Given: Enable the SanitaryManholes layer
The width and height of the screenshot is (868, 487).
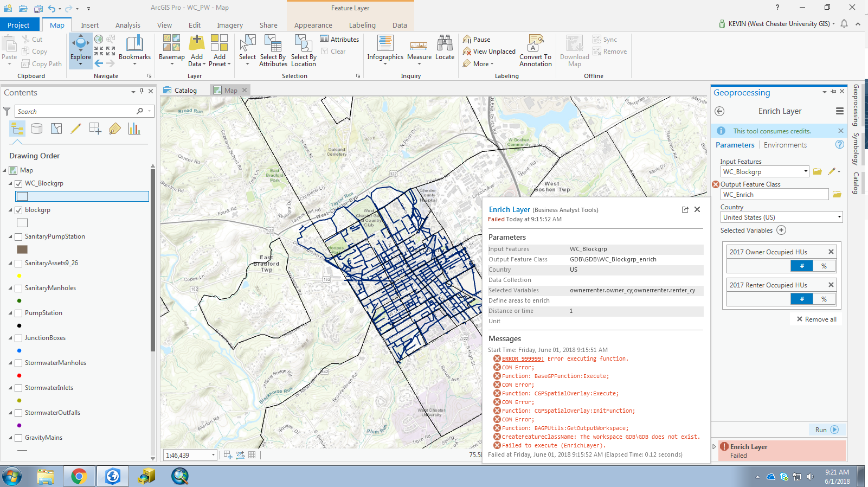Looking at the screenshot, I should pos(19,289).
